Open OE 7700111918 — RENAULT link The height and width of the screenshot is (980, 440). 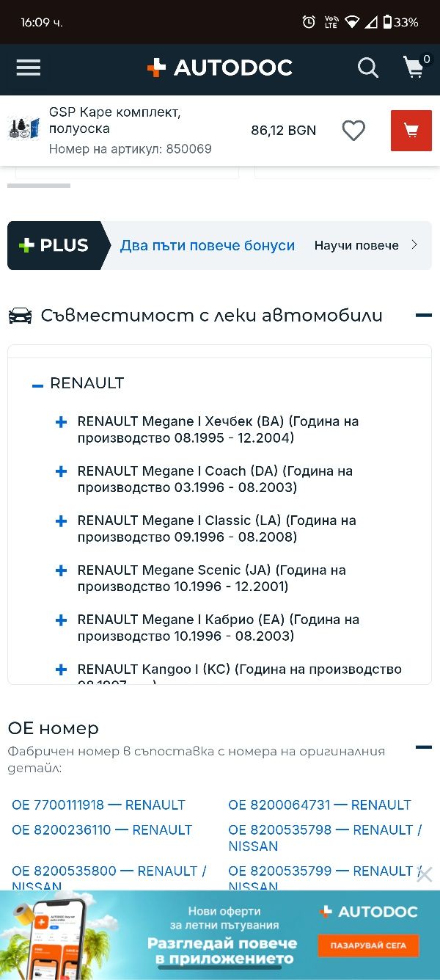click(98, 805)
